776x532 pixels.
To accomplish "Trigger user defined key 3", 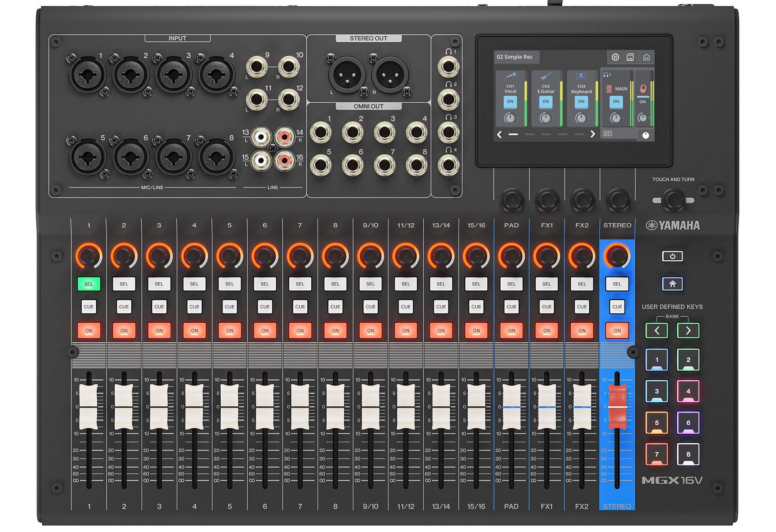I will point(657,391).
